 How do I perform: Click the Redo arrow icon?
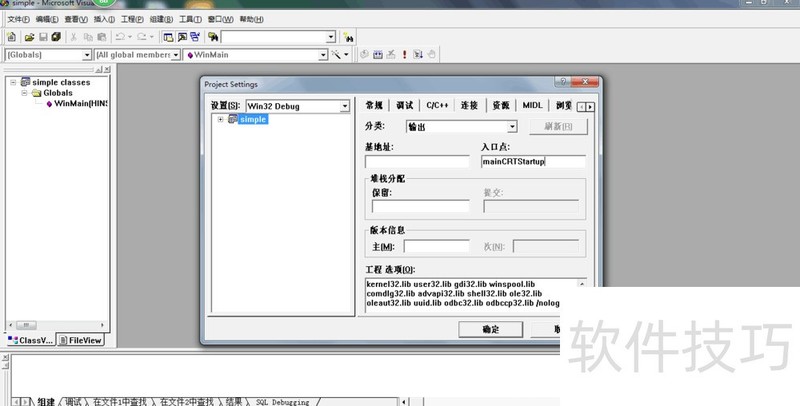tap(141, 37)
